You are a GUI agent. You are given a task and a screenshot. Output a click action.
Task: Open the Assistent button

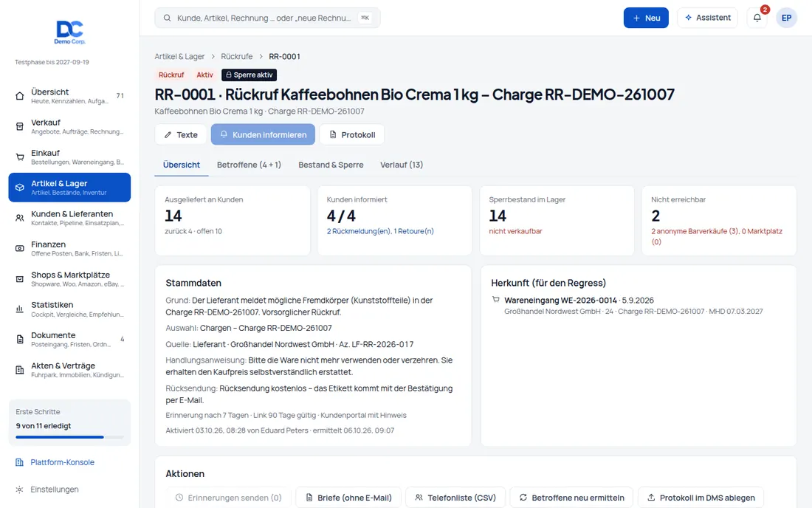click(707, 18)
